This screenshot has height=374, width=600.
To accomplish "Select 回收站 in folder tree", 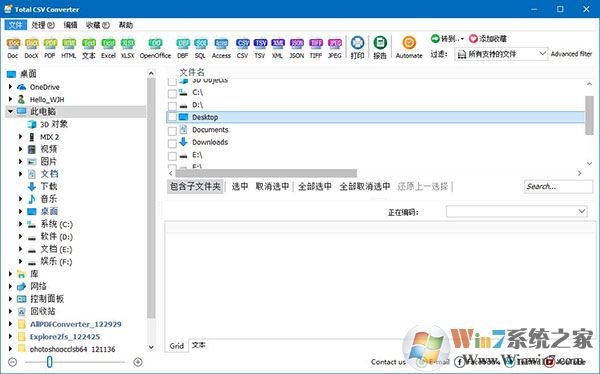I will [43, 311].
